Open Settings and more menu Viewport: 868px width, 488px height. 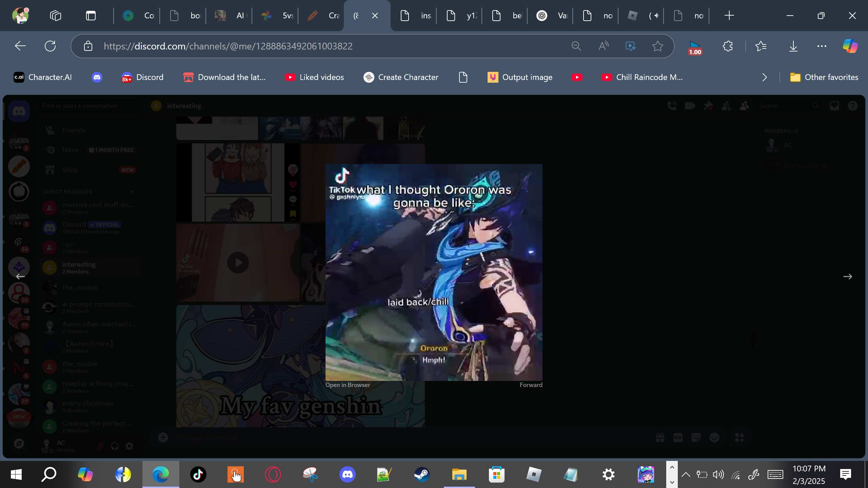[822, 46]
